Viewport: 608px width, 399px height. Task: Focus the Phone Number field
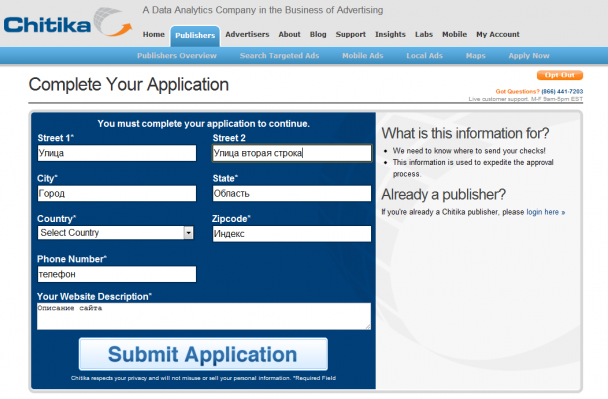tap(117, 274)
